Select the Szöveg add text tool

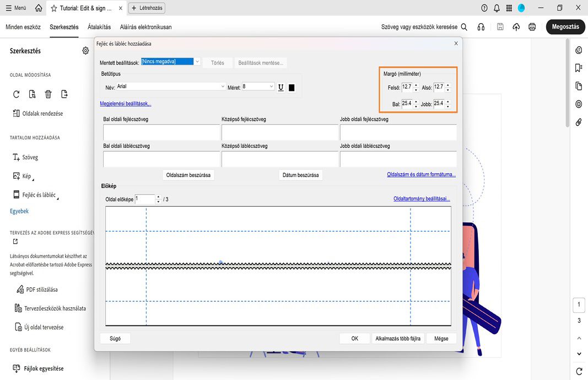25,157
